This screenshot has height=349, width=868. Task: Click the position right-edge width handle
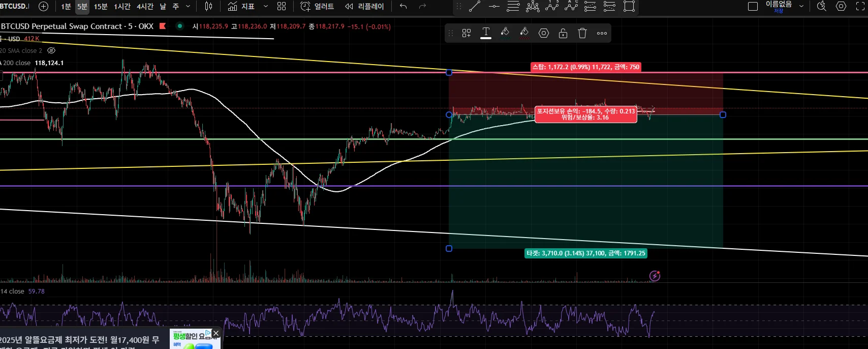(x=723, y=115)
